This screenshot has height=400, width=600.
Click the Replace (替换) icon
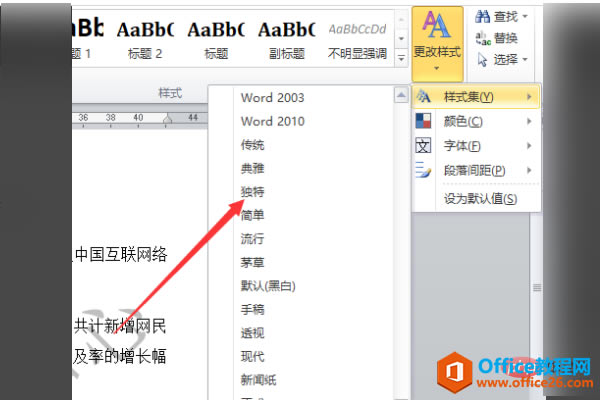pyautogui.click(x=483, y=38)
